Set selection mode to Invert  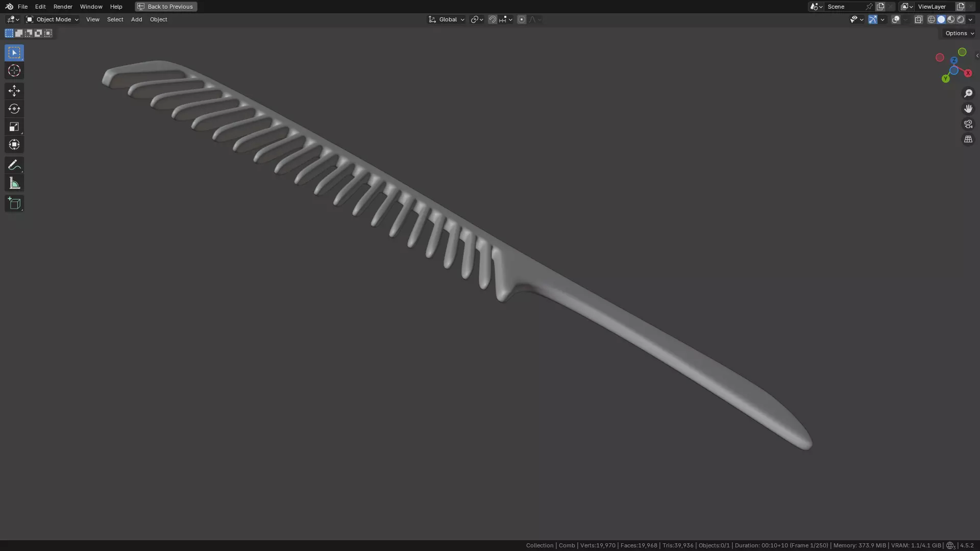(38, 33)
